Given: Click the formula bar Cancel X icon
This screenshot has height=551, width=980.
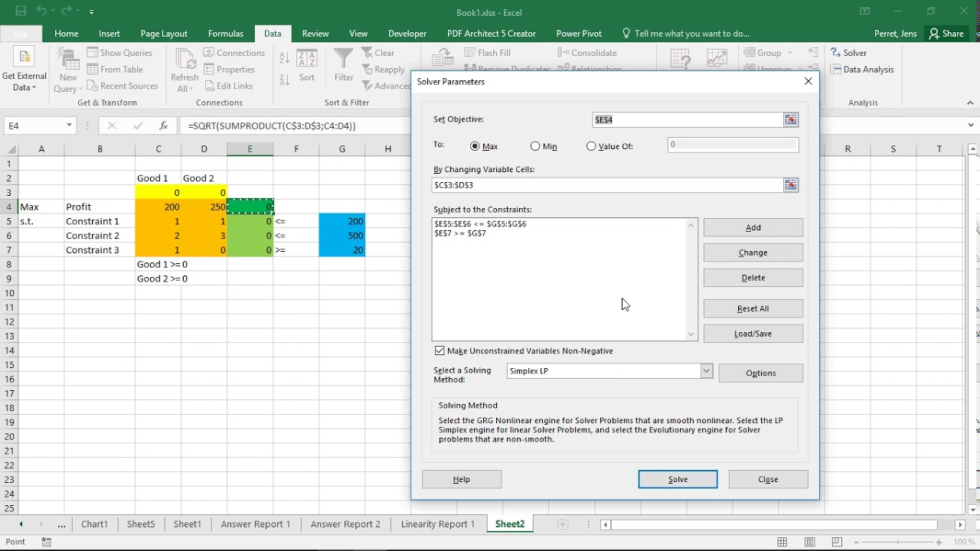Looking at the screenshot, I should [112, 126].
